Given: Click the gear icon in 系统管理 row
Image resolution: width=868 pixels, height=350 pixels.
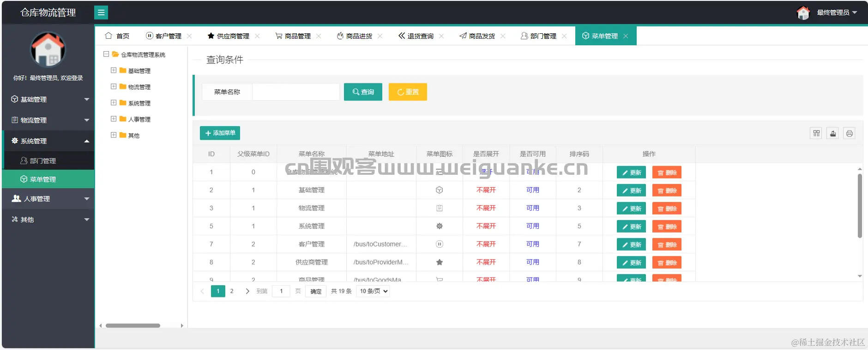Looking at the screenshot, I should [x=440, y=226].
